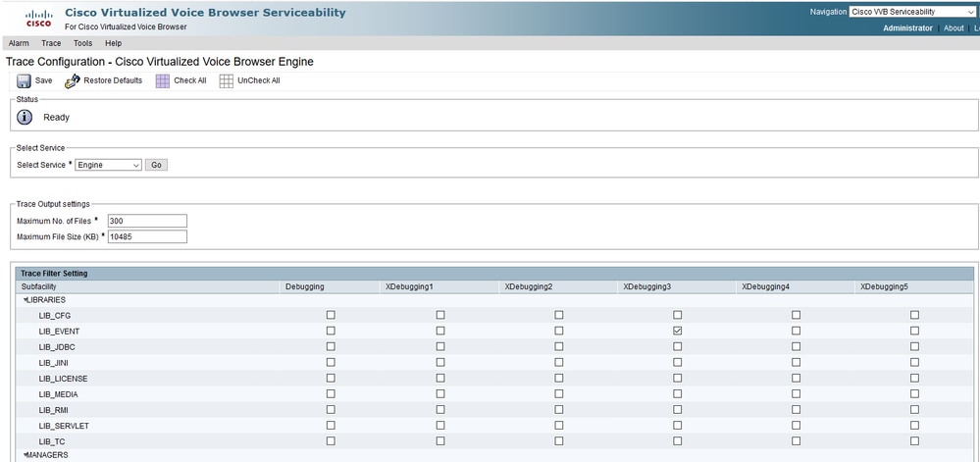This screenshot has width=980, height=462.
Task: Open the Tools menu
Action: (x=82, y=43)
